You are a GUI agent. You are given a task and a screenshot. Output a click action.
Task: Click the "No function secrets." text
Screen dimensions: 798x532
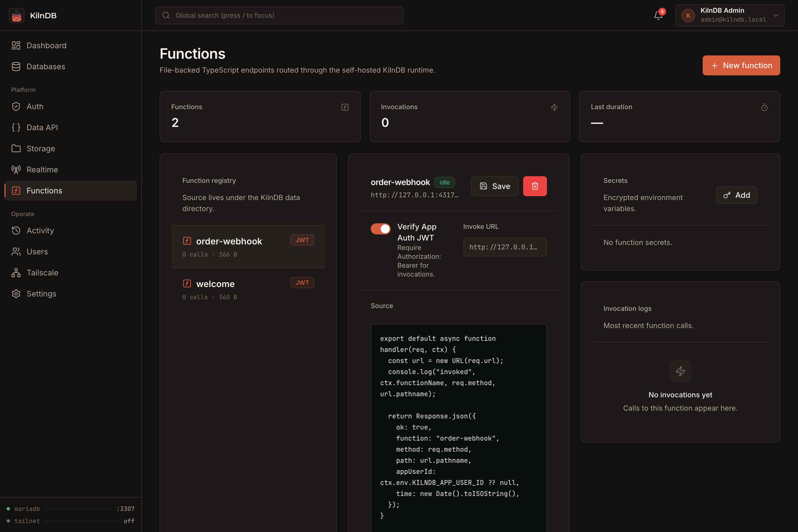point(638,242)
